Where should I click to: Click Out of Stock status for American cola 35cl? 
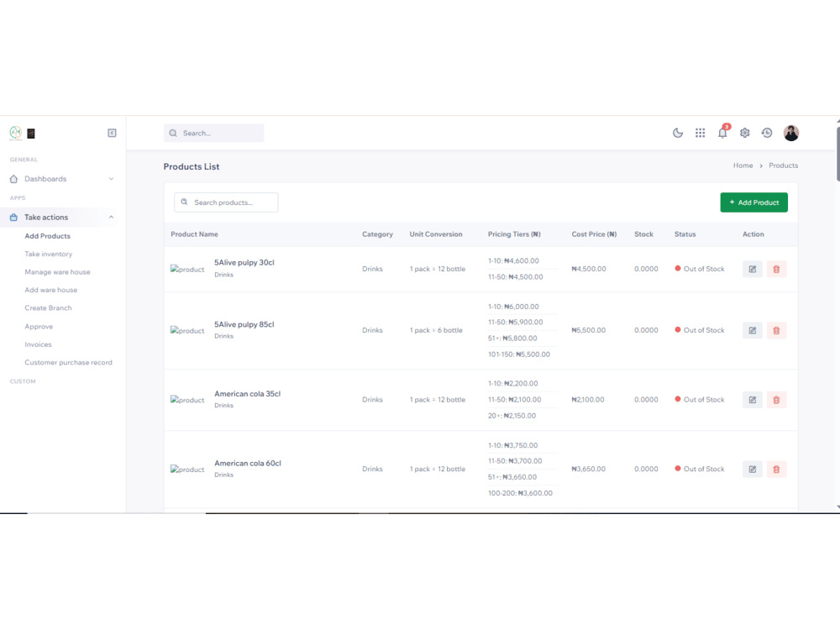pyautogui.click(x=700, y=400)
